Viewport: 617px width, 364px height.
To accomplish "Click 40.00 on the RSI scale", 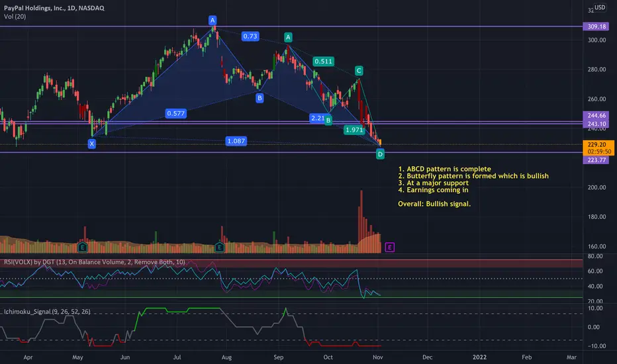I will 595,286.
